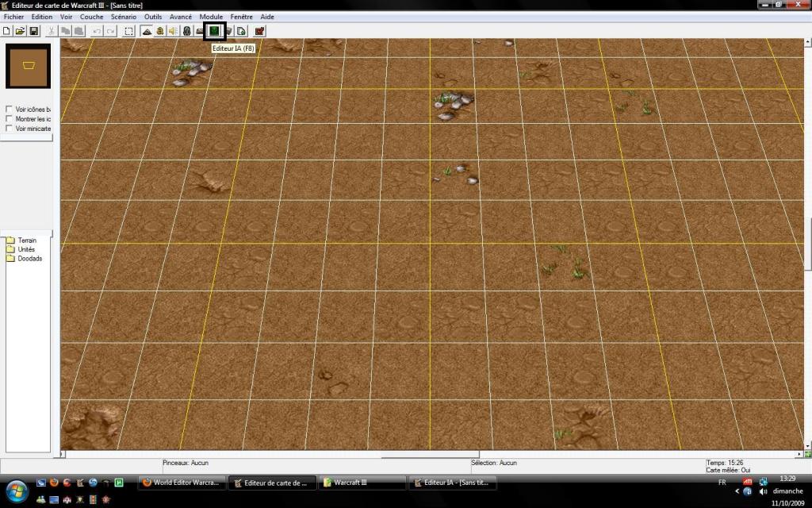Image resolution: width=812 pixels, height=508 pixels.
Task: Open the Voir menu
Action: pos(67,17)
